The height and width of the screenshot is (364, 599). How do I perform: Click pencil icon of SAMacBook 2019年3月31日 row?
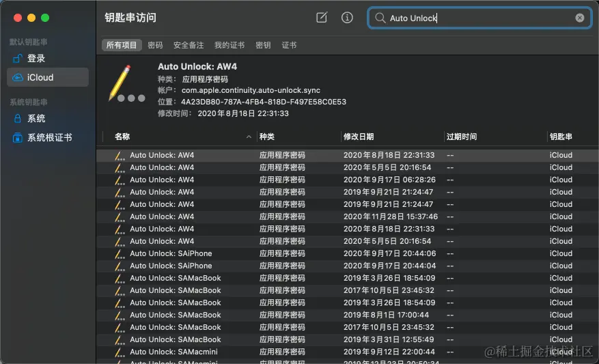coord(120,340)
